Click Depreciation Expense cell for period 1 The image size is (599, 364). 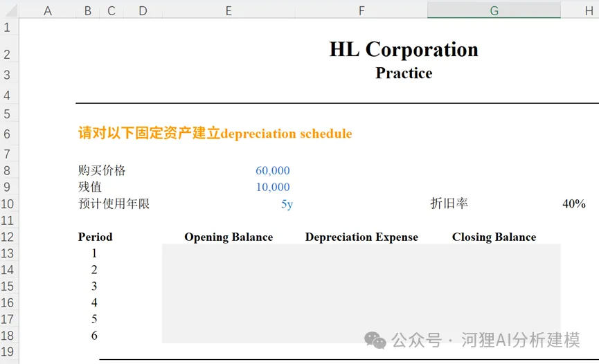[361, 253]
